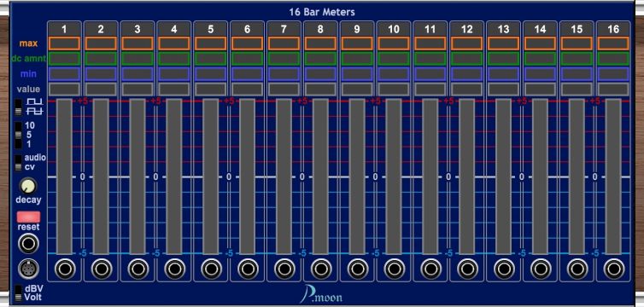Viewport: 644px width, 307px height.
Task: Click the input jack for channel 9
Action: coord(357,269)
